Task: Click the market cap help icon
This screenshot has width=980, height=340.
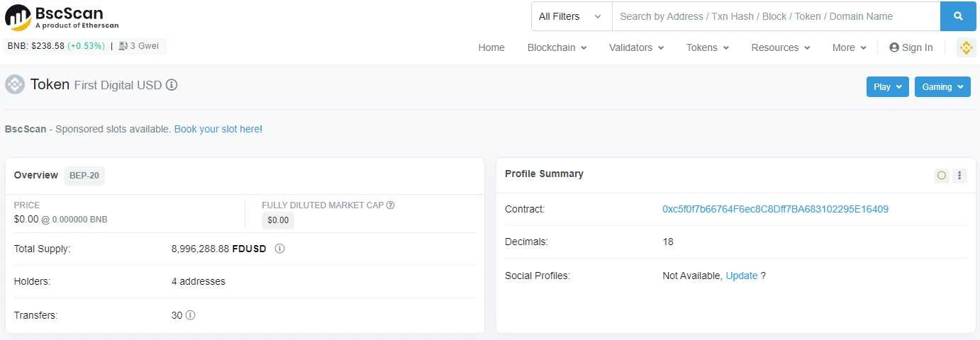Action: (x=391, y=205)
